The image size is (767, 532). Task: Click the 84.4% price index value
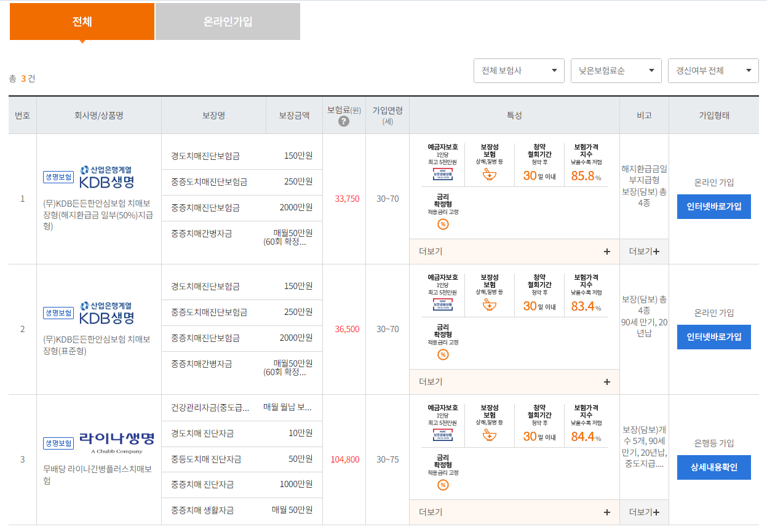[x=586, y=437]
